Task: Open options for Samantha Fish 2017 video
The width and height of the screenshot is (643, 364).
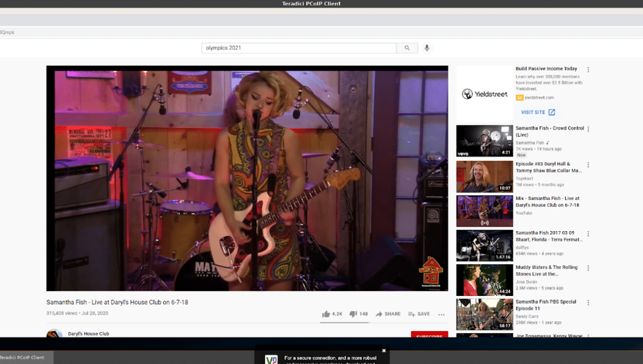Action: tap(588, 234)
